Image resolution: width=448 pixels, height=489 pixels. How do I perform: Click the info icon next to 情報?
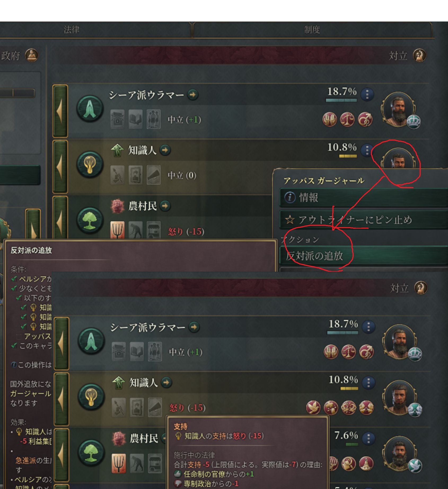[290, 197]
